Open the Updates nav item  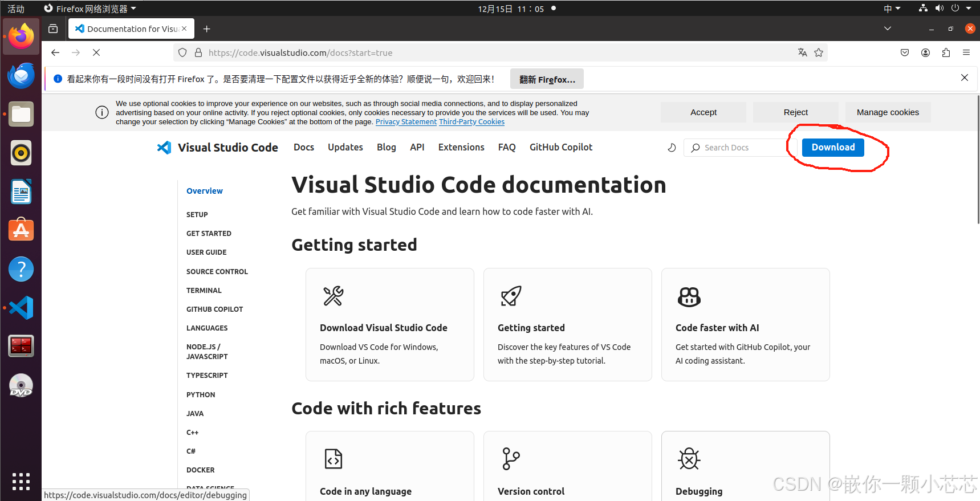[x=345, y=147]
